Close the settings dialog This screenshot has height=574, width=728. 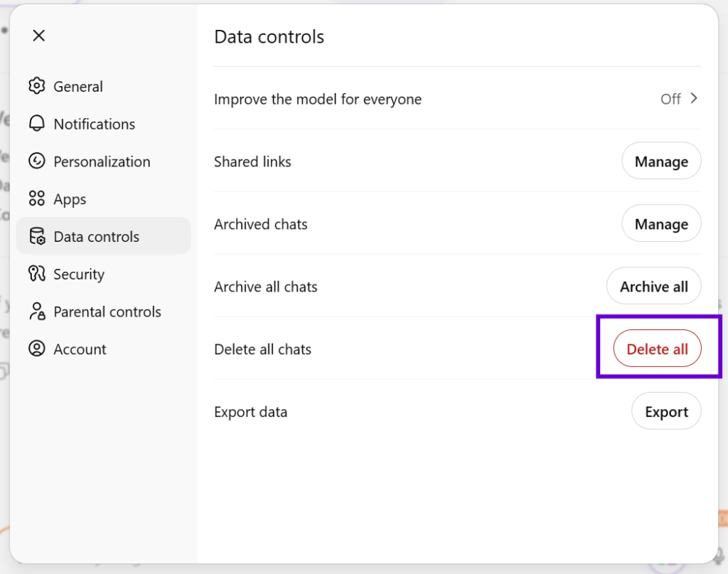(39, 36)
